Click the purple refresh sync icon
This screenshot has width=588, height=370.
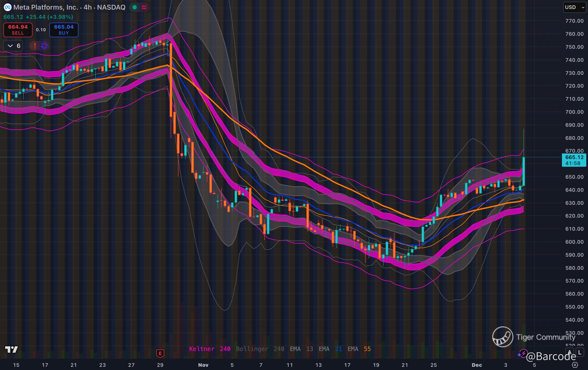point(44,46)
